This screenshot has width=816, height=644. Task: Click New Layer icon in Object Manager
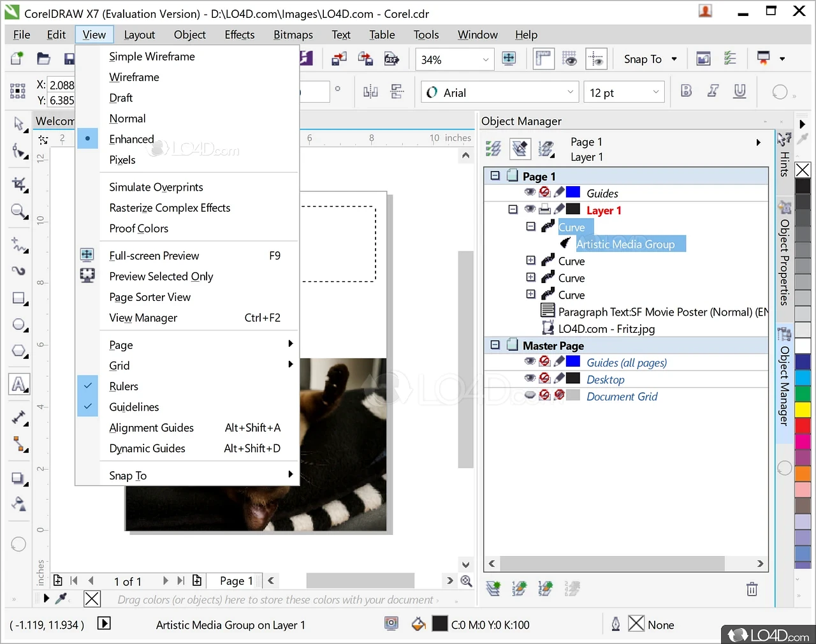point(493,589)
